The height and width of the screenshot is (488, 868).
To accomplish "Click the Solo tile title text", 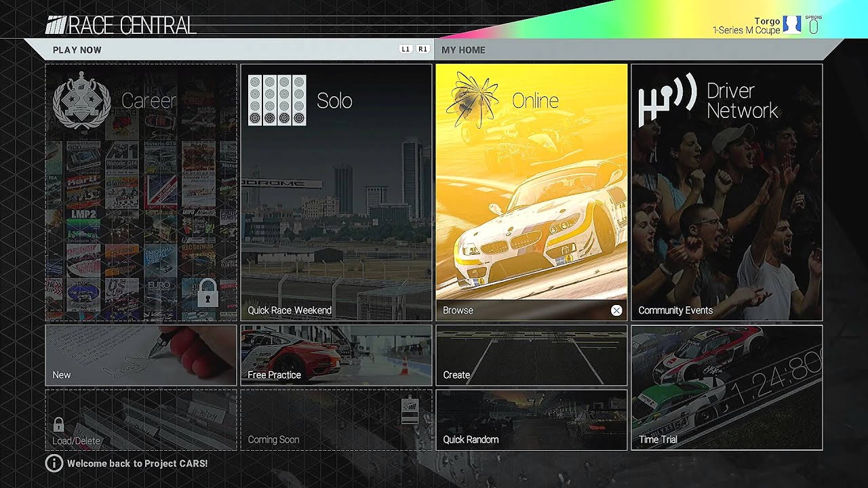I will 334,100.
